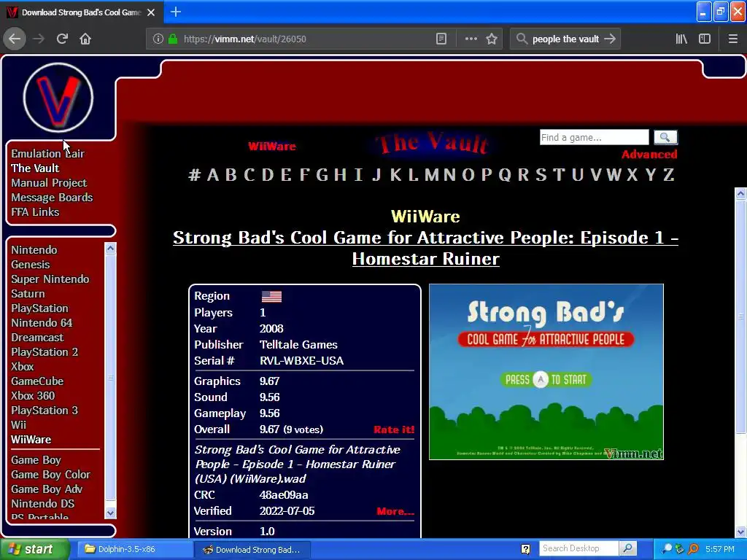
Task: Select Saturn in the systems list
Action: 28,294
